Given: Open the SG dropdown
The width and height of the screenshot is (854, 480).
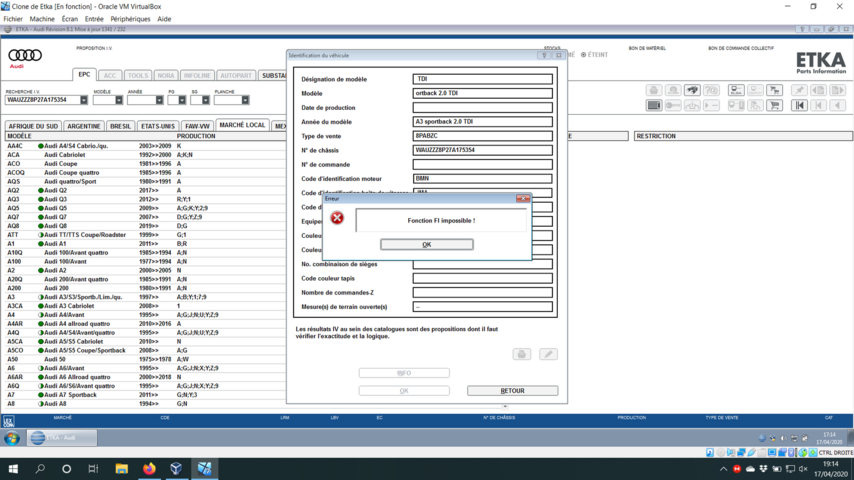Looking at the screenshot, I should 205,100.
